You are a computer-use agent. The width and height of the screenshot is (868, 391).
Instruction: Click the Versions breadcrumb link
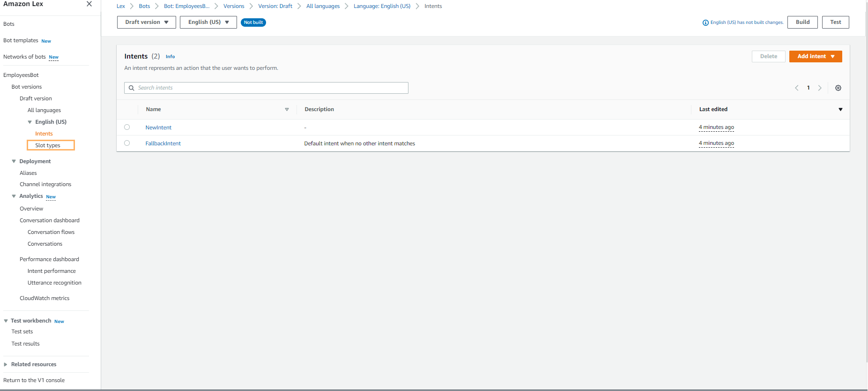pyautogui.click(x=234, y=6)
